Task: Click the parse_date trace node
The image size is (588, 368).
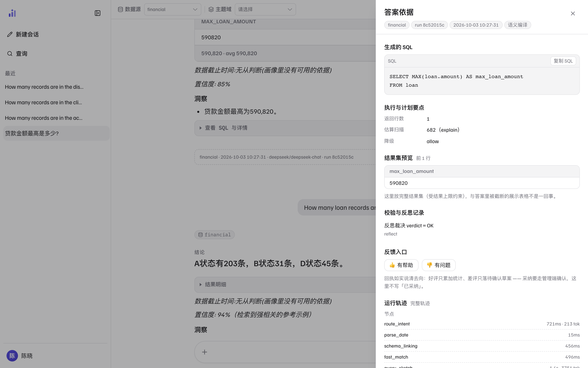Action: pyautogui.click(x=482, y=335)
